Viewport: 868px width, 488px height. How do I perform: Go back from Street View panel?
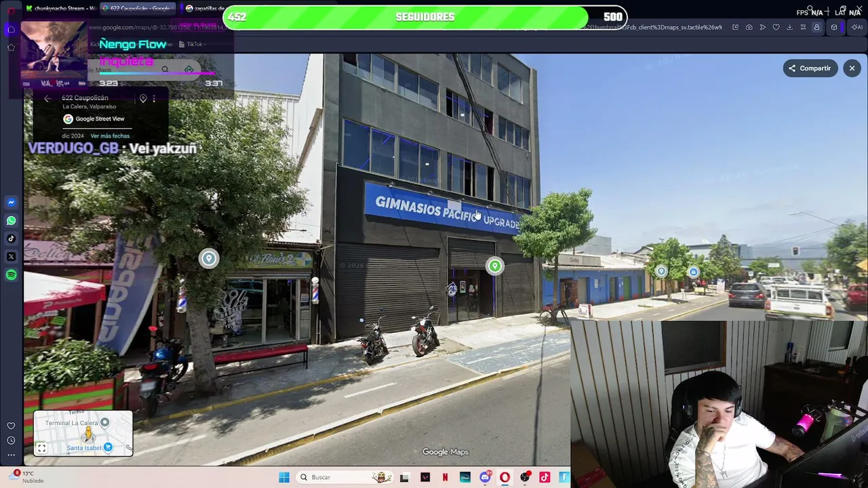point(47,99)
